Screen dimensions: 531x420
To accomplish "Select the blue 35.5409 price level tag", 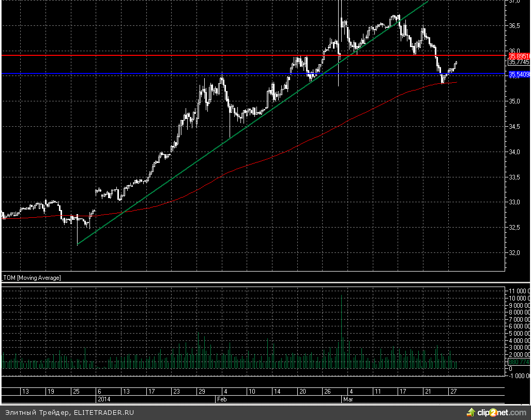I will 519,74.
